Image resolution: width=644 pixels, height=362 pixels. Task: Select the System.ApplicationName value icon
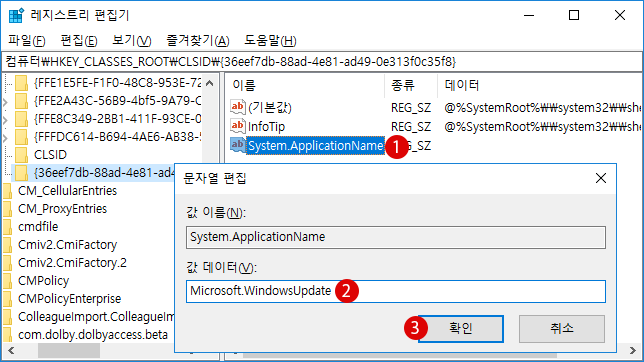pos(237,145)
